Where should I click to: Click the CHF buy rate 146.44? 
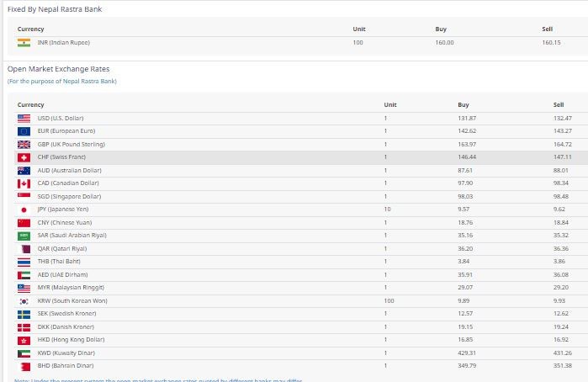tap(467, 157)
